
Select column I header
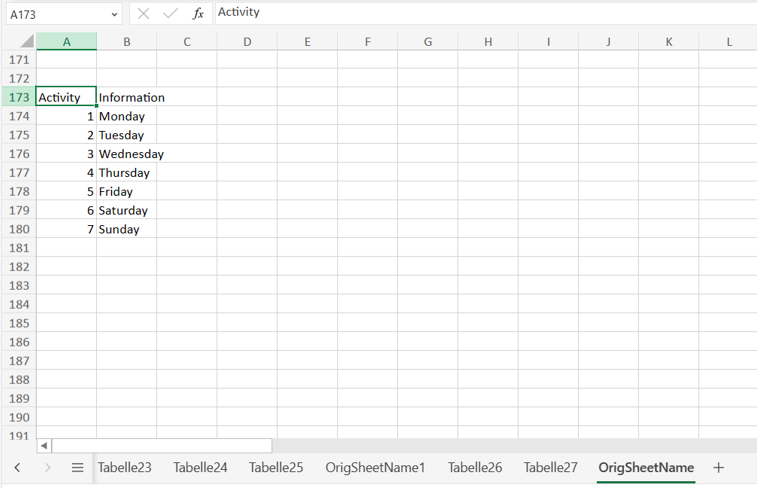click(548, 42)
